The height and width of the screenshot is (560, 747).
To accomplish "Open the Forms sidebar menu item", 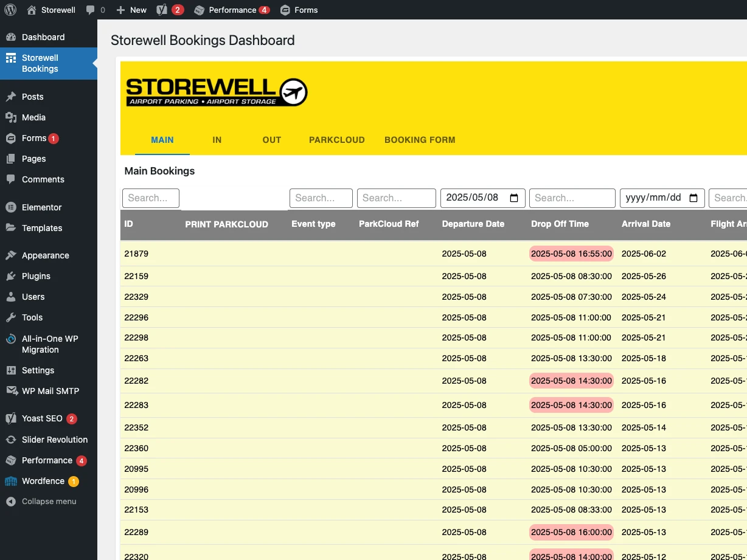I will click(49, 138).
